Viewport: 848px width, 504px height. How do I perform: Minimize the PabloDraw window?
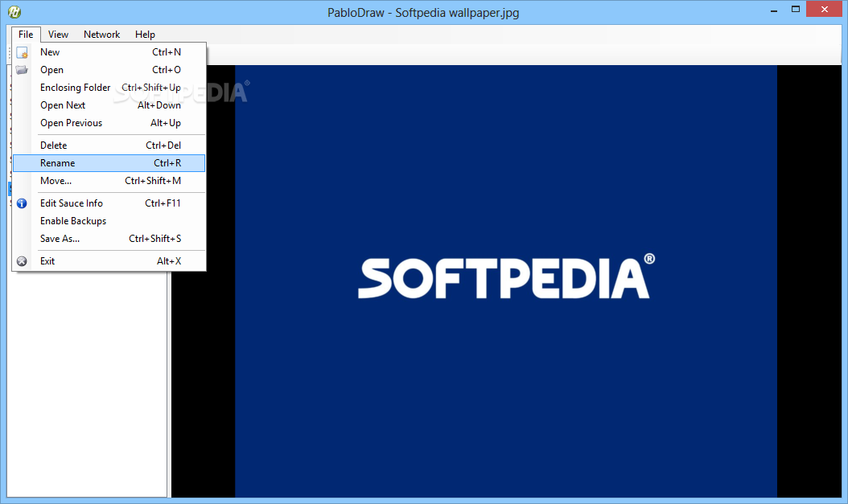(x=774, y=10)
